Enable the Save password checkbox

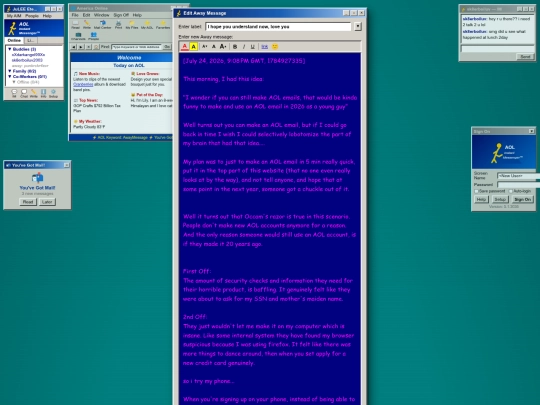(x=477, y=191)
